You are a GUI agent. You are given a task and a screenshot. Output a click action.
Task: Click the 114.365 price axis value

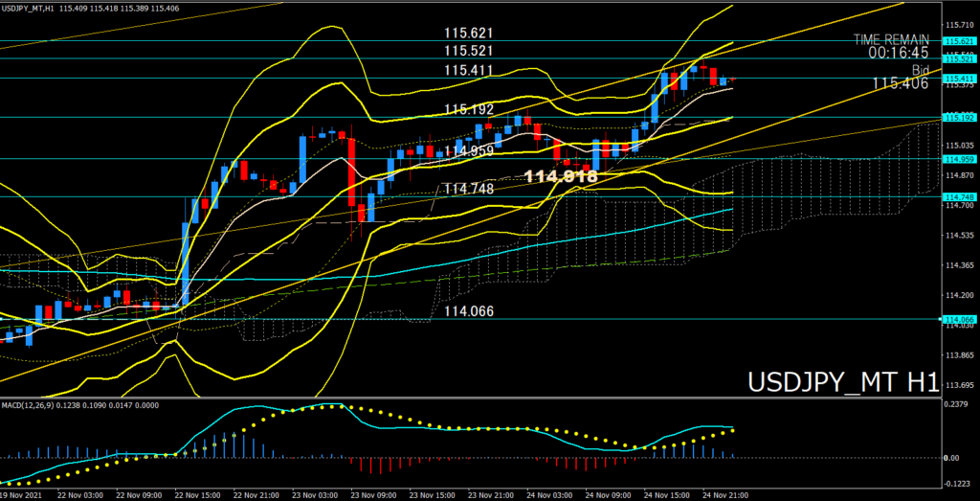tap(959, 265)
